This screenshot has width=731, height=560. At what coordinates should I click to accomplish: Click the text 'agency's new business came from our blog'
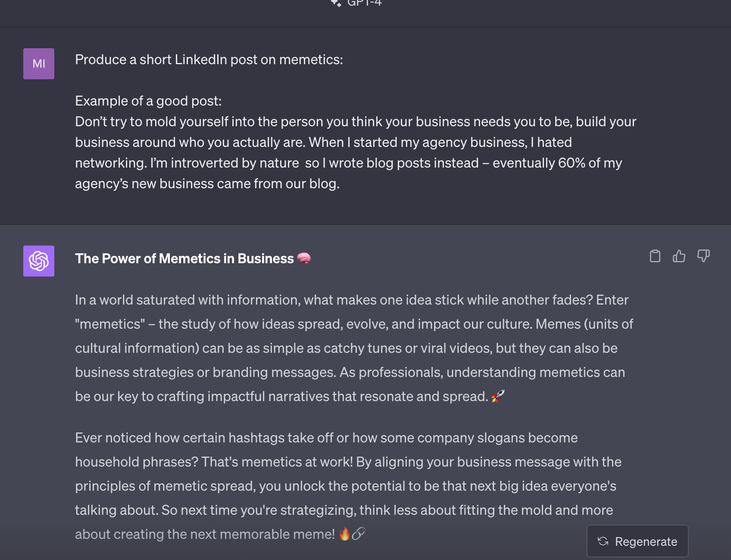(207, 184)
